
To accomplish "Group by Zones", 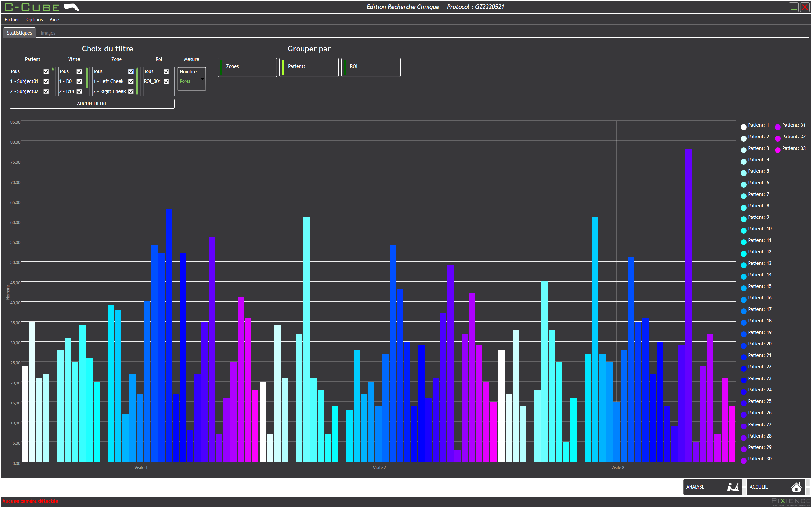I will point(247,67).
